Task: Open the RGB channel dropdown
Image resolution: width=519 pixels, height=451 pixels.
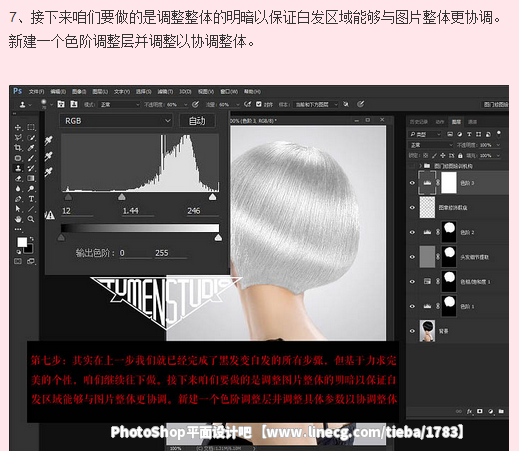Action: pyautogui.click(x=116, y=121)
